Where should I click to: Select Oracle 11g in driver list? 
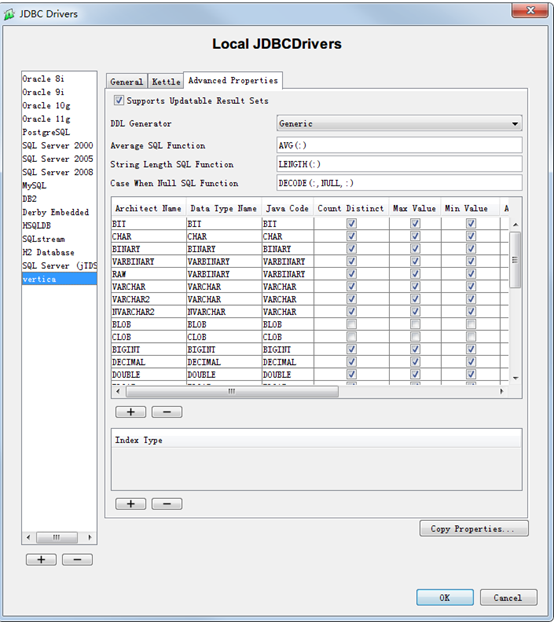point(59,119)
